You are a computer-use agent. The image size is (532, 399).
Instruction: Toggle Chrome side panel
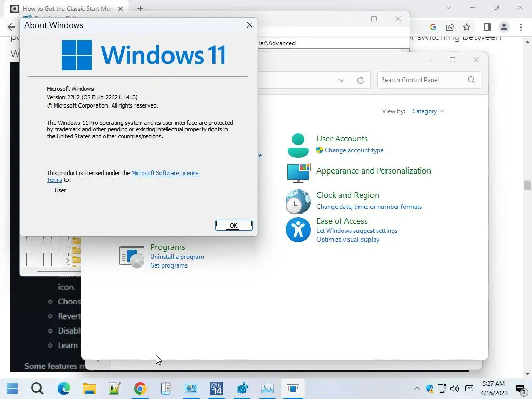487,27
